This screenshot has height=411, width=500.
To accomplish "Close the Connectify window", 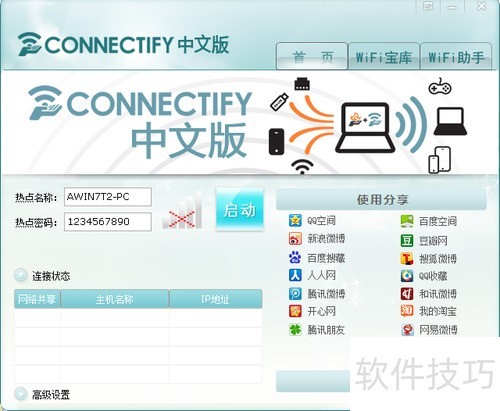I will click(x=481, y=6).
